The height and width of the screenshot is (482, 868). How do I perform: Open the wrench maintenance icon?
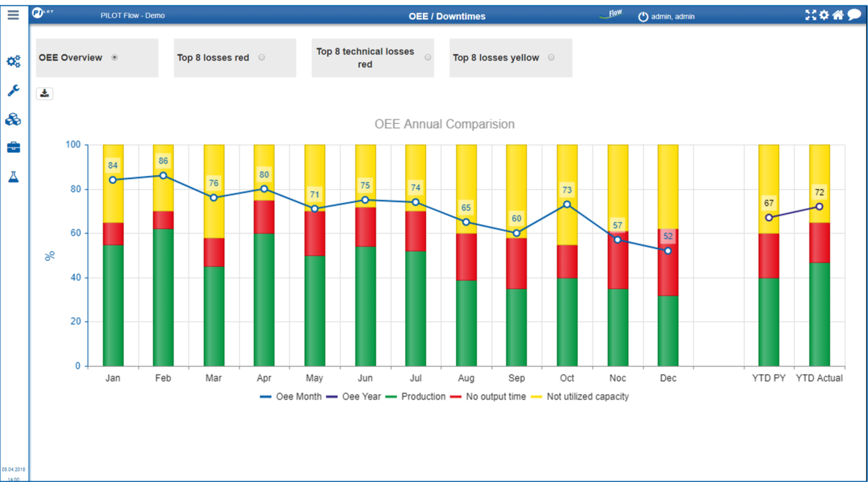13,91
